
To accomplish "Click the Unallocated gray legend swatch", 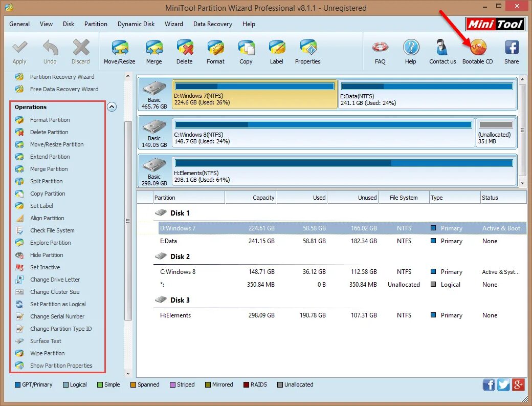I will tap(280, 384).
